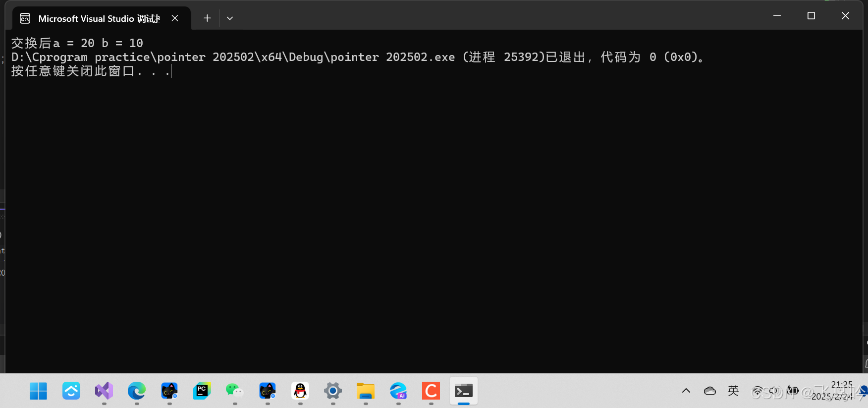
Task: Minimize the terminal window
Action: coord(777,16)
